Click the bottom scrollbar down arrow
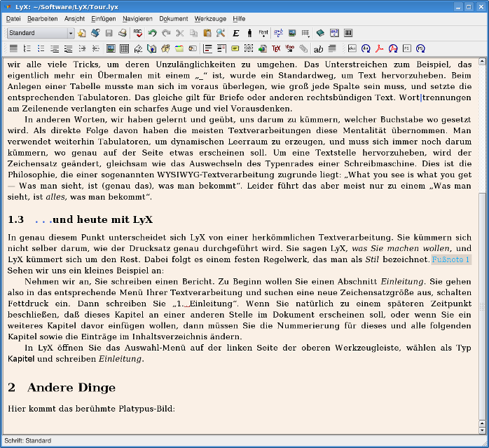Screen dimensions: 489x448 [x=482, y=430]
